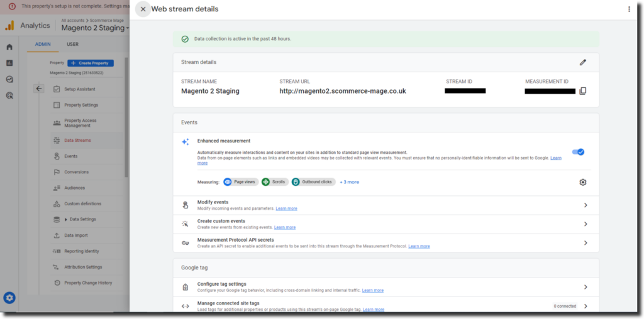
Task: Expand Data Settings tree item
Action: click(82, 219)
